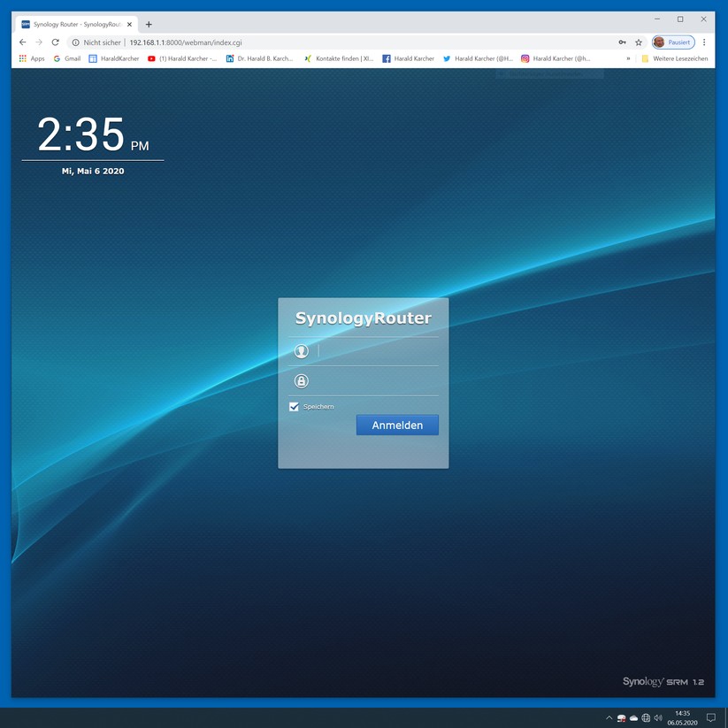Open the Gmail bookmark

pyautogui.click(x=66, y=58)
